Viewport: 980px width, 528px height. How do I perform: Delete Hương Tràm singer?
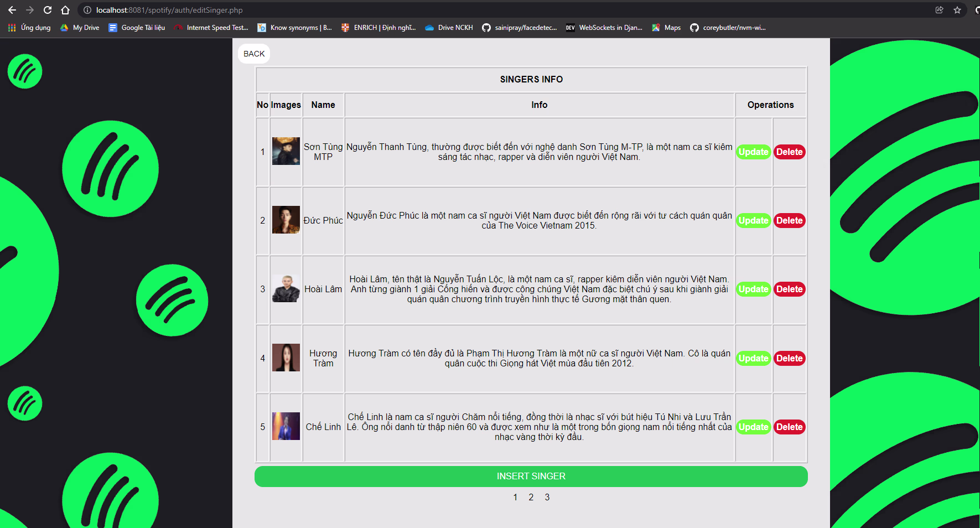790,358
